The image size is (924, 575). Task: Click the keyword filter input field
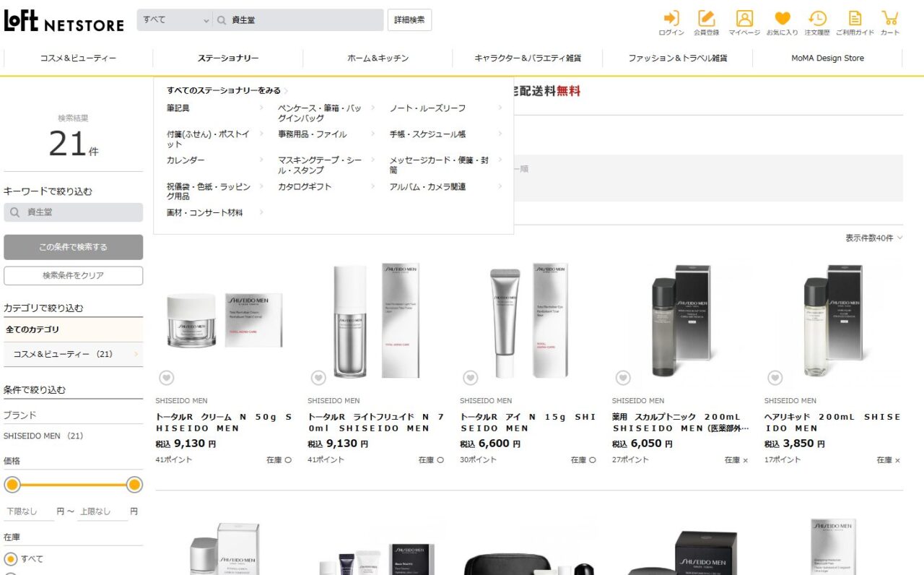point(73,212)
